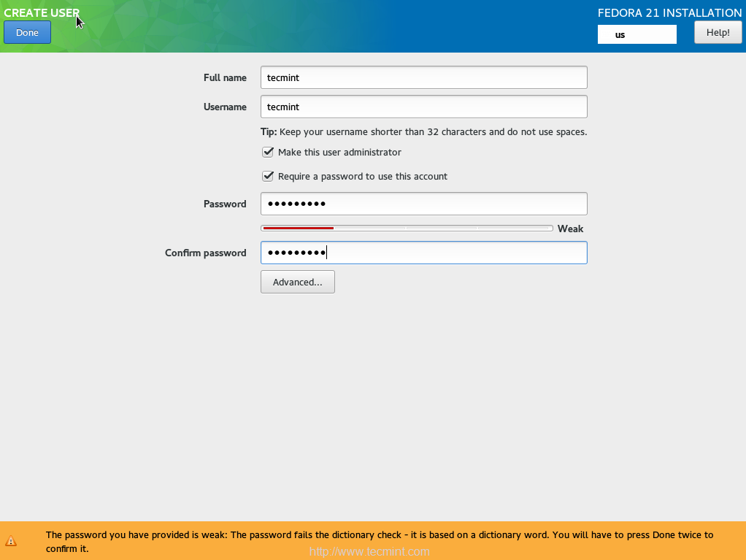Click the Confirm password label
746x560 pixels.
206,253
